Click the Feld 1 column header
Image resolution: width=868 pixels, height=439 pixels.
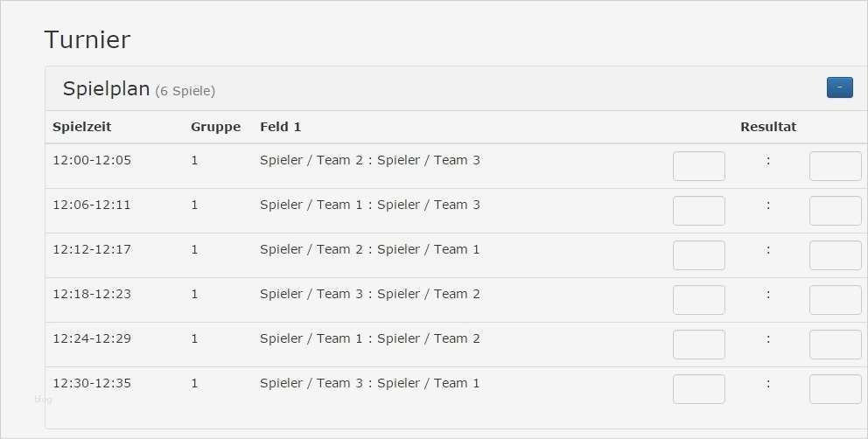[280, 127]
